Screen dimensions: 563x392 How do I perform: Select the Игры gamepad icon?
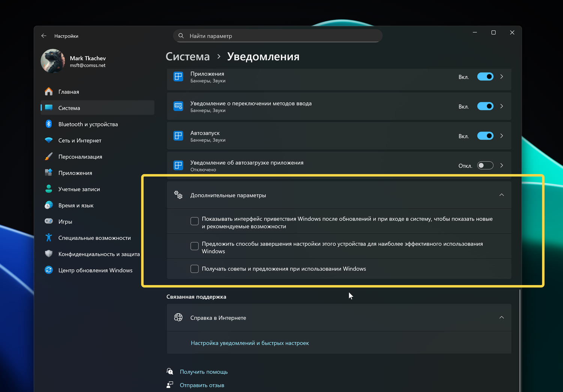(49, 221)
